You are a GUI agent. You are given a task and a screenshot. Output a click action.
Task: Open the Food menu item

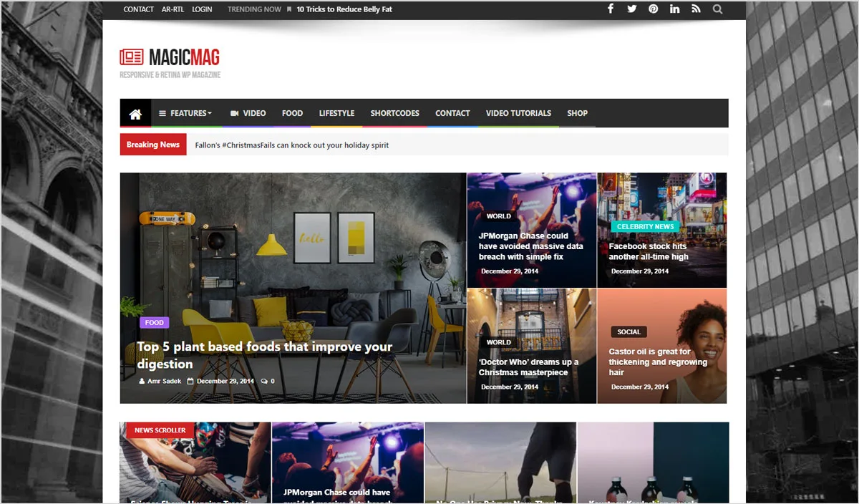pos(292,113)
